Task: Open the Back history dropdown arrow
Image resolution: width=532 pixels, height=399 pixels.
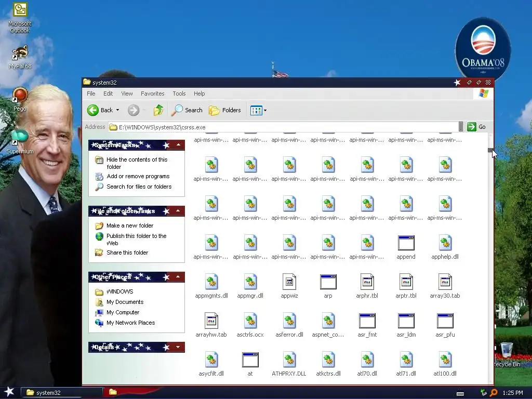Action: tap(118, 110)
